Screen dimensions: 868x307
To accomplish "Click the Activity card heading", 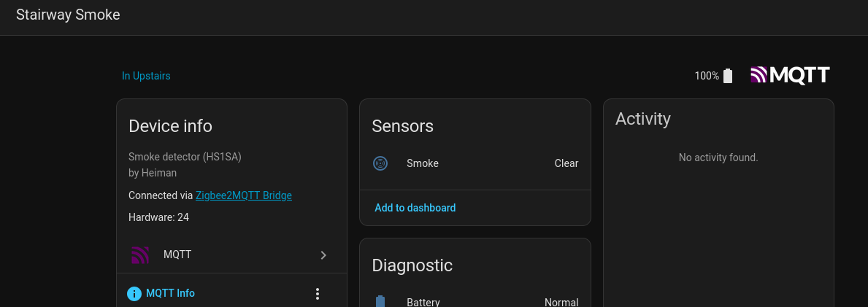I will [x=642, y=119].
